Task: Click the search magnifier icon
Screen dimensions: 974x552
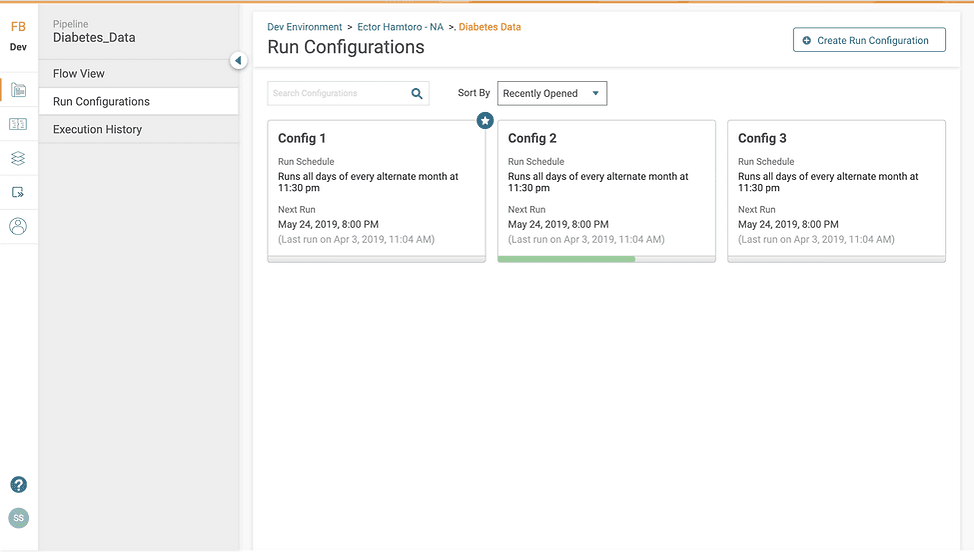Action: click(417, 94)
